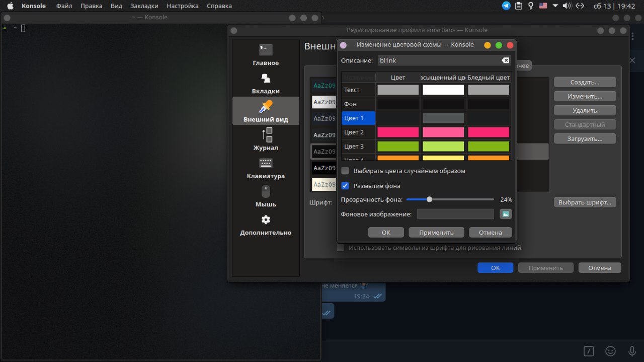Screen dimensions: 644x362
Task: Expand hidden tray icons arrow
Action: tap(555, 6)
